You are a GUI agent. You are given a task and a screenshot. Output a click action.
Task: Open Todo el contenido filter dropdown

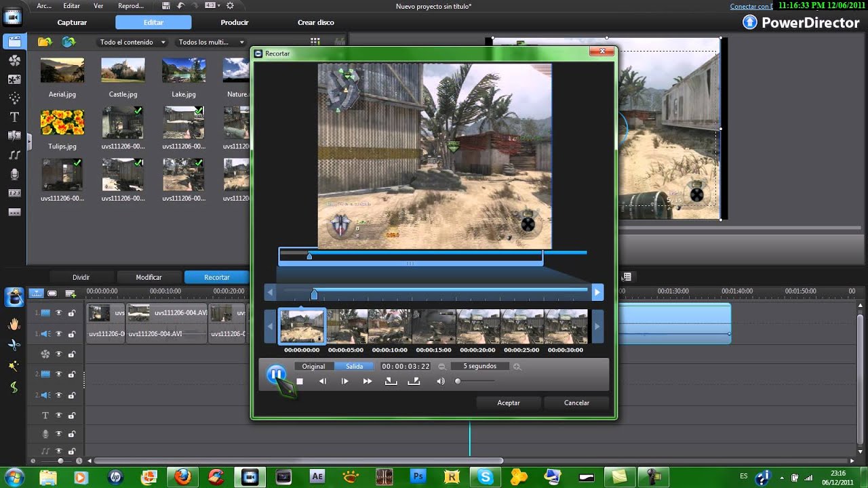coord(133,42)
